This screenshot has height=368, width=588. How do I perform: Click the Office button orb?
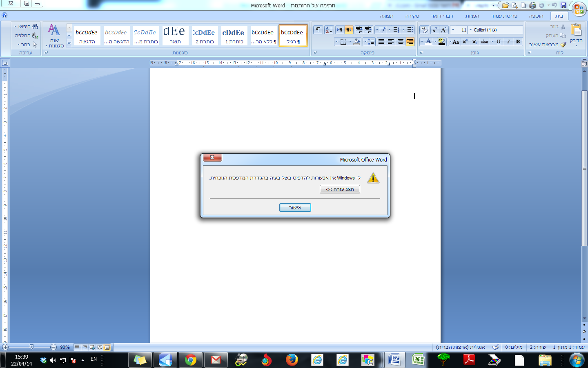click(x=579, y=9)
